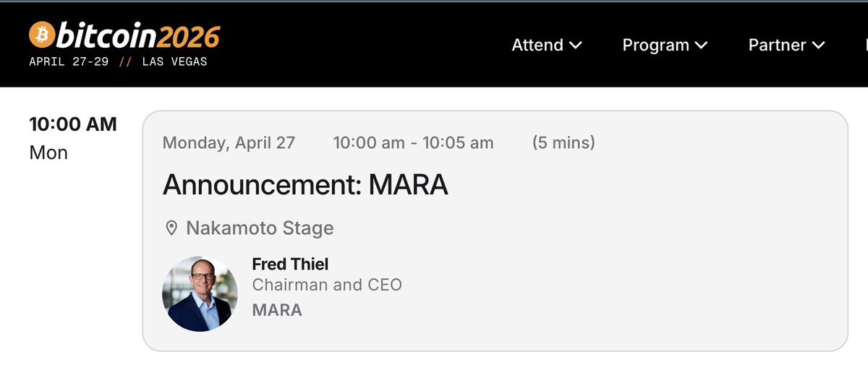The image size is (868, 370).
Task: Click the April 27-29 Las Vegas tagline
Action: pyautogui.click(x=118, y=61)
